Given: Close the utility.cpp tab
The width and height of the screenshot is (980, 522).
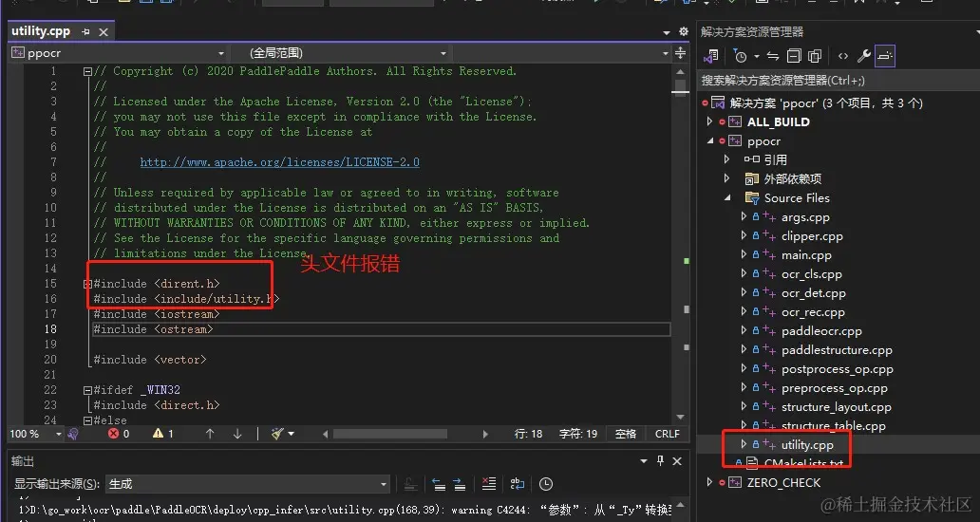Looking at the screenshot, I should point(104,32).
